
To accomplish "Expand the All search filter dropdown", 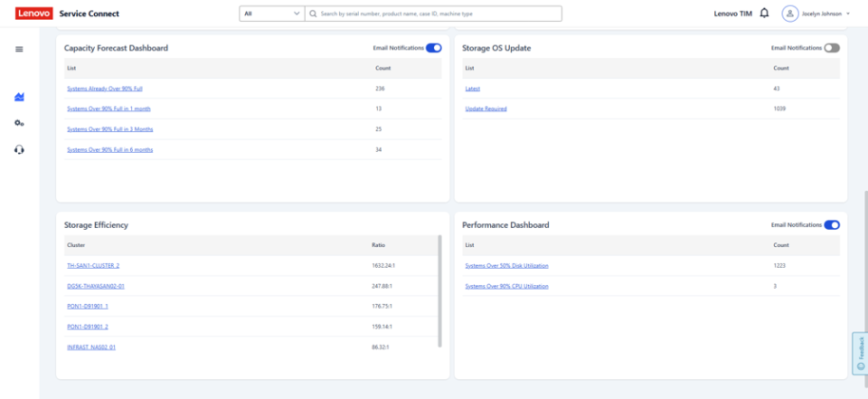I will click(271, 14).
